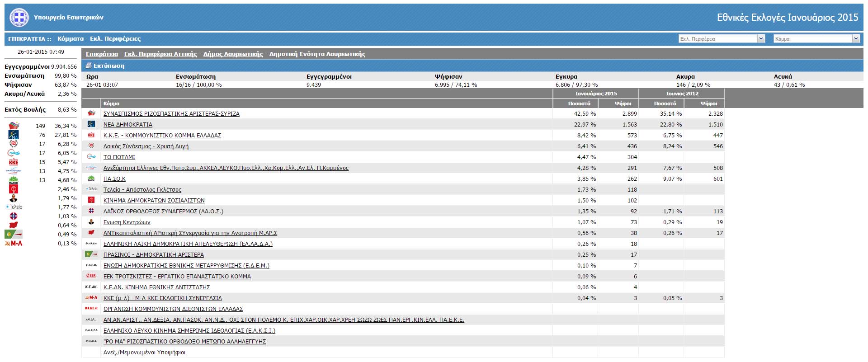Click the Ιούνιος 2012 column header
The image size is (868, 362).
click(x=682, y=94)
